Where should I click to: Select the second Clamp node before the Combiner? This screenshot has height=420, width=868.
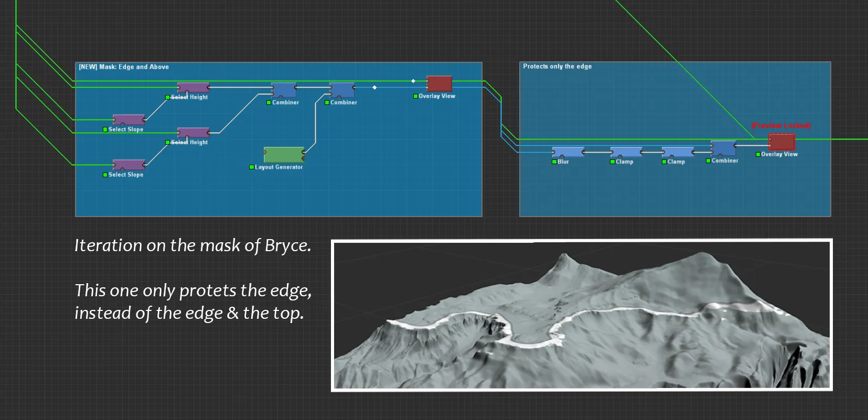coord(678,152)
